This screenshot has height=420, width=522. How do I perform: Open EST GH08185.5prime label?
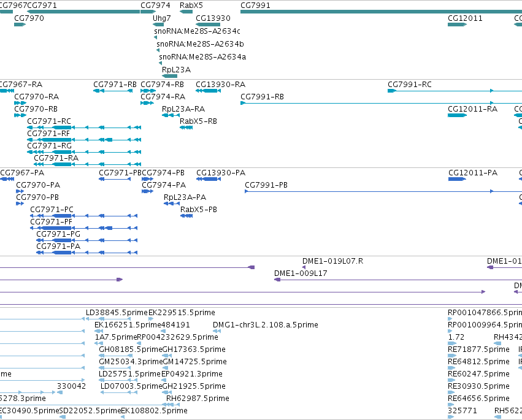click(x=131, y=349)
